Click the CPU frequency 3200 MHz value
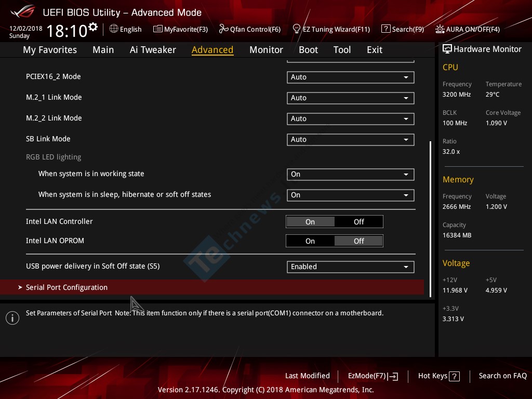 tap(457, 95)
